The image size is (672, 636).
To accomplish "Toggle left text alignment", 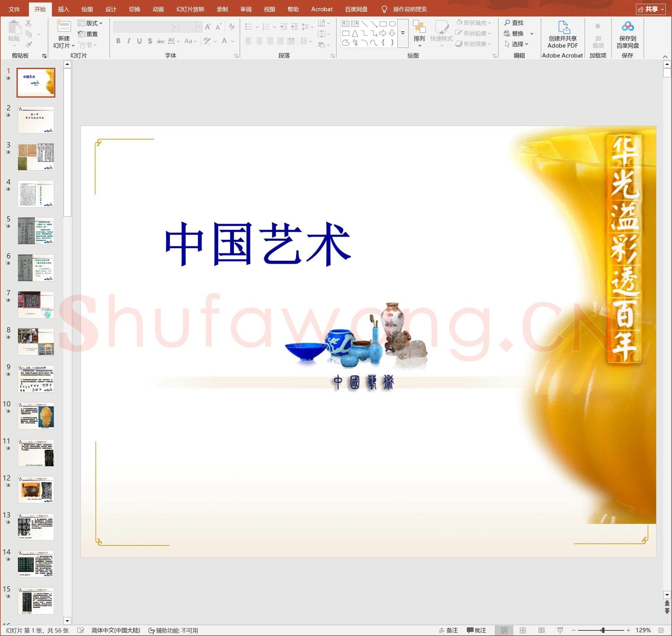I will coord(249,41).
